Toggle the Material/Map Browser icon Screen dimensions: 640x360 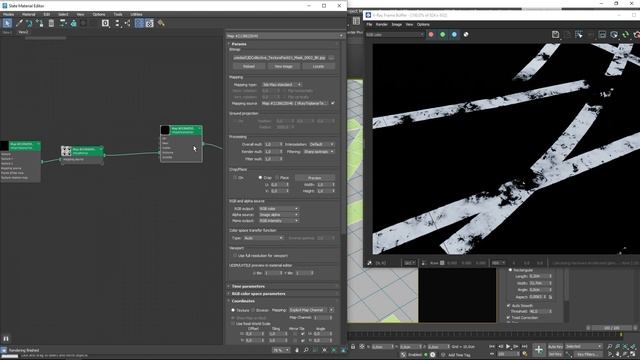(x=139, y=23)
